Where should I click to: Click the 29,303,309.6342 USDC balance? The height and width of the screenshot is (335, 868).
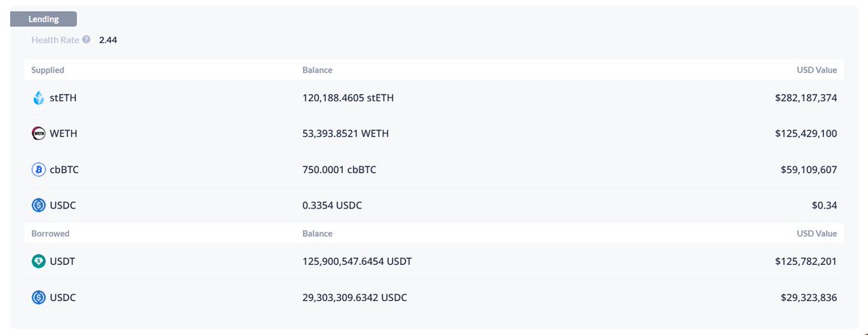click(359, 297)
